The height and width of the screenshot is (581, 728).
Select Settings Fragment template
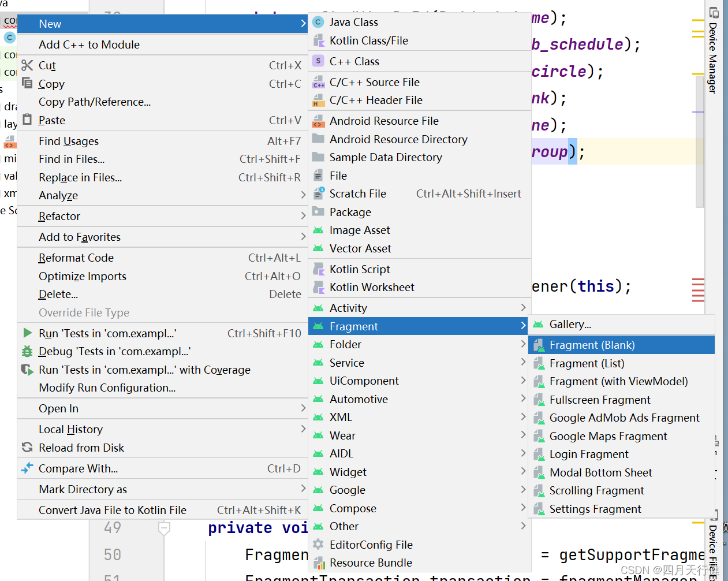coord(621,509)
